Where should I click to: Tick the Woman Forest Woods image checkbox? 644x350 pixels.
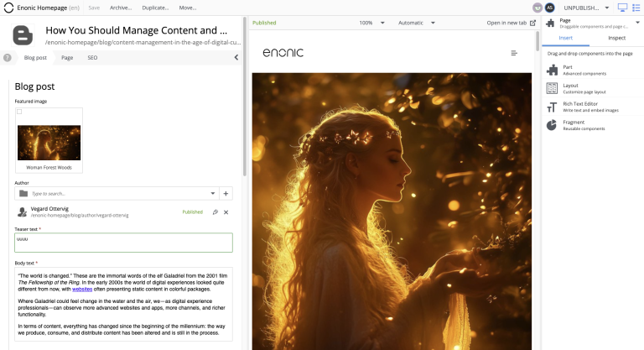click(19, 112)
